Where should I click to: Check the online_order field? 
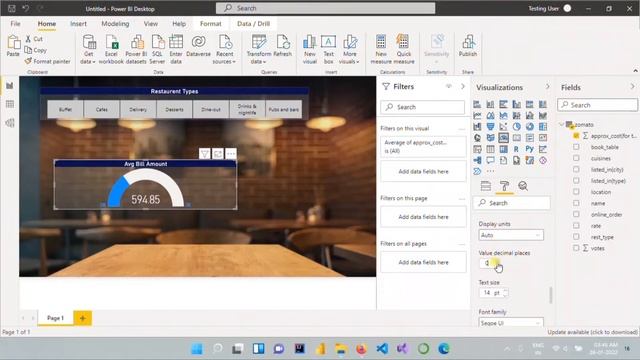(x=576, y=214)
